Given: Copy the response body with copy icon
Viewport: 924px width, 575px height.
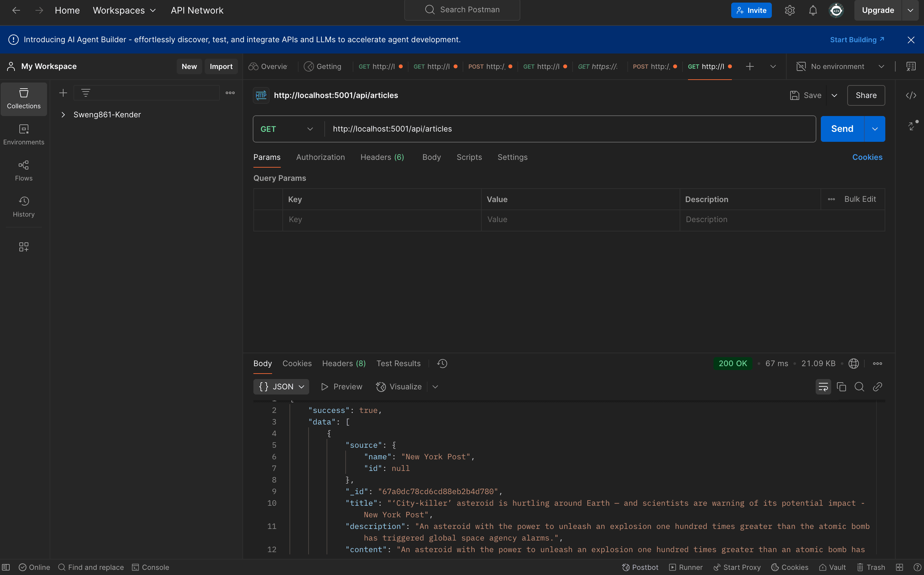Looking at the screenshot, I should 841,387.
